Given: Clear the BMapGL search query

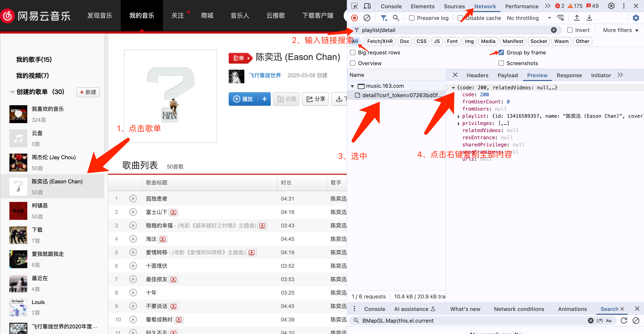Looking at the screenshot, I should tap(591, 321).
